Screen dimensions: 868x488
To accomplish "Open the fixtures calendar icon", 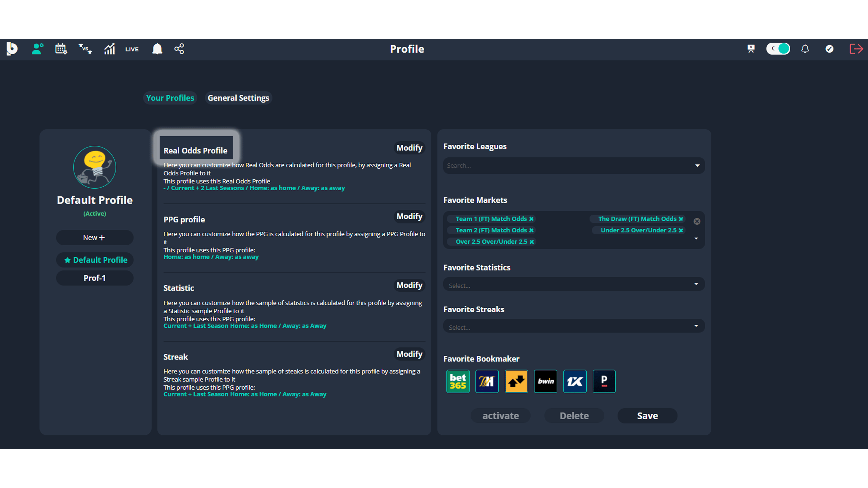I will click(61, 49).
